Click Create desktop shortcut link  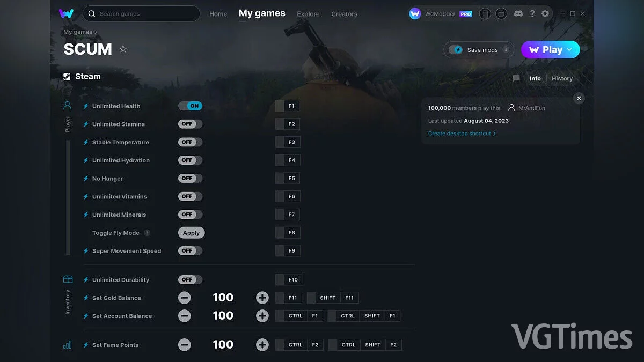(x=462, y=134)
